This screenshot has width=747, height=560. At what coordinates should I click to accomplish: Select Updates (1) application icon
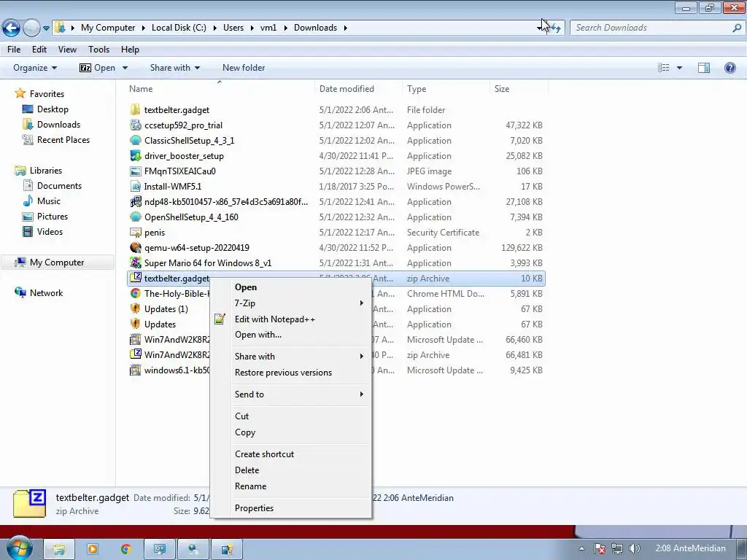tap(135, 308)
